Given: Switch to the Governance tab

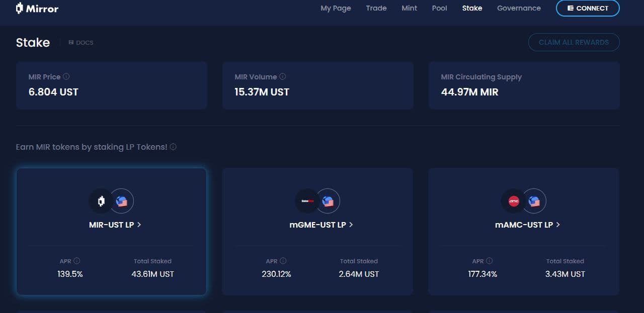Looking at the screenshot, I should (519, 8).
